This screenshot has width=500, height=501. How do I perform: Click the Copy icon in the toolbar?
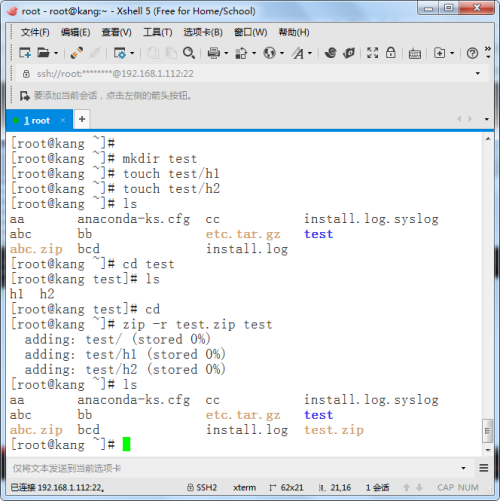coord(153,53)
